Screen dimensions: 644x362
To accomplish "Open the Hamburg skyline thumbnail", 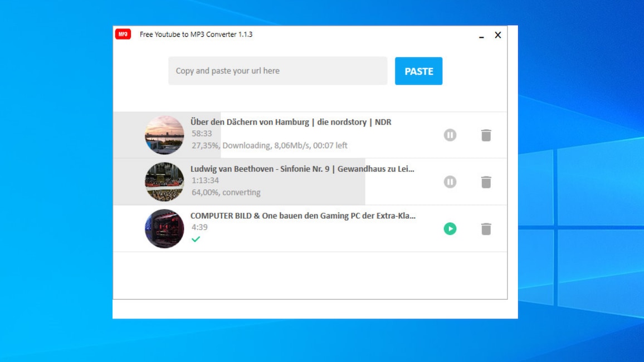I will 164,135.
